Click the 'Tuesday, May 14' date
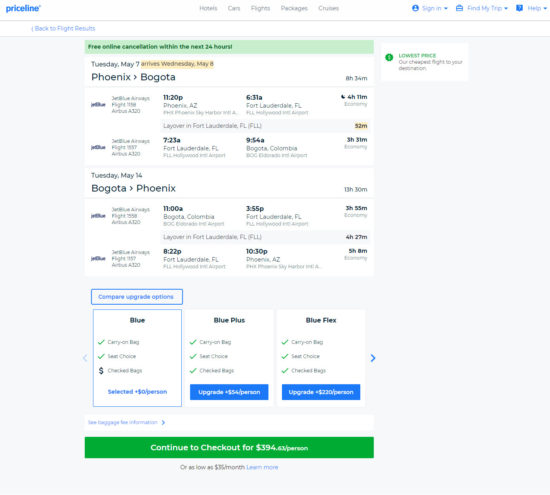This screenshot has height=495, width=550. pos(116,175)
